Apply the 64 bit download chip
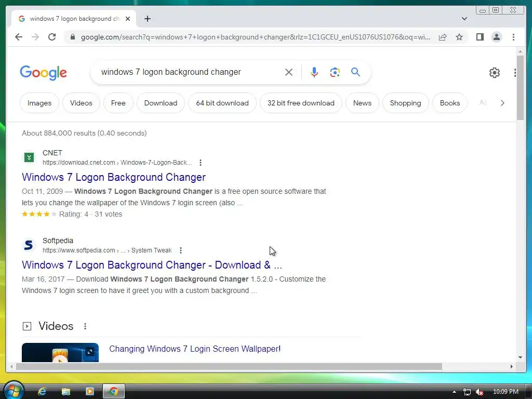This screenshot has height=399, width=532. (222, 103)
